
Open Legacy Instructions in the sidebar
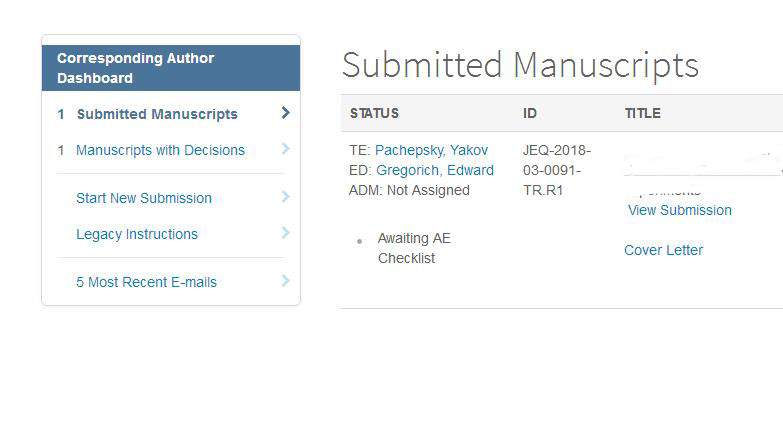click(137, 234)
